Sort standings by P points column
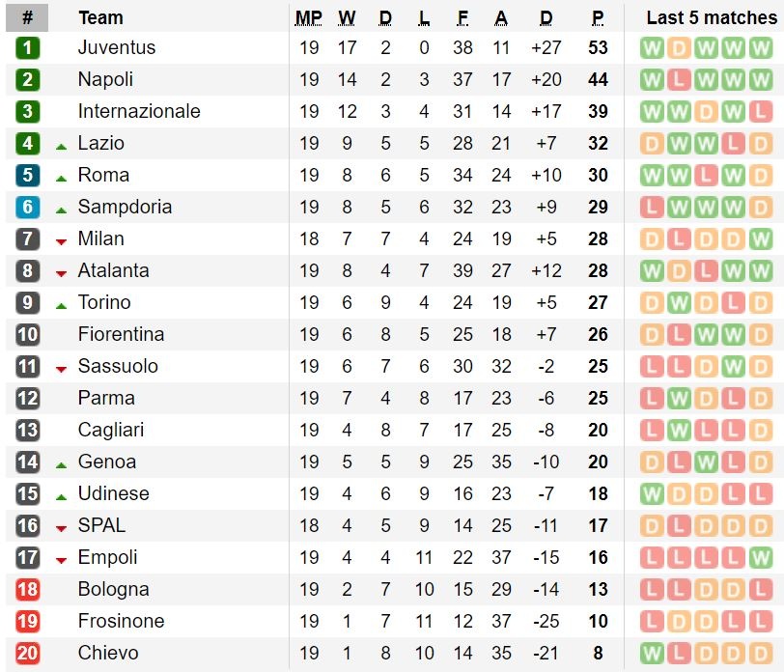This screenshot has width=784, height=672. (x=599, y=17)
